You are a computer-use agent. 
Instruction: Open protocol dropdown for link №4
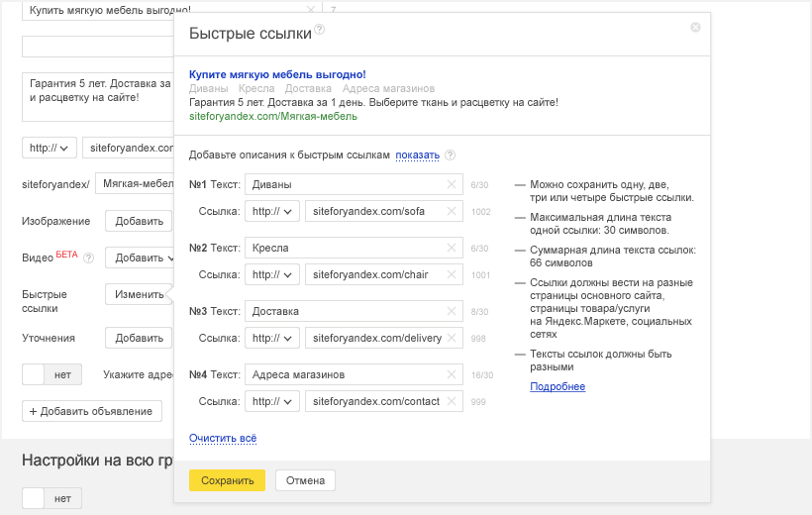point(272,401)
